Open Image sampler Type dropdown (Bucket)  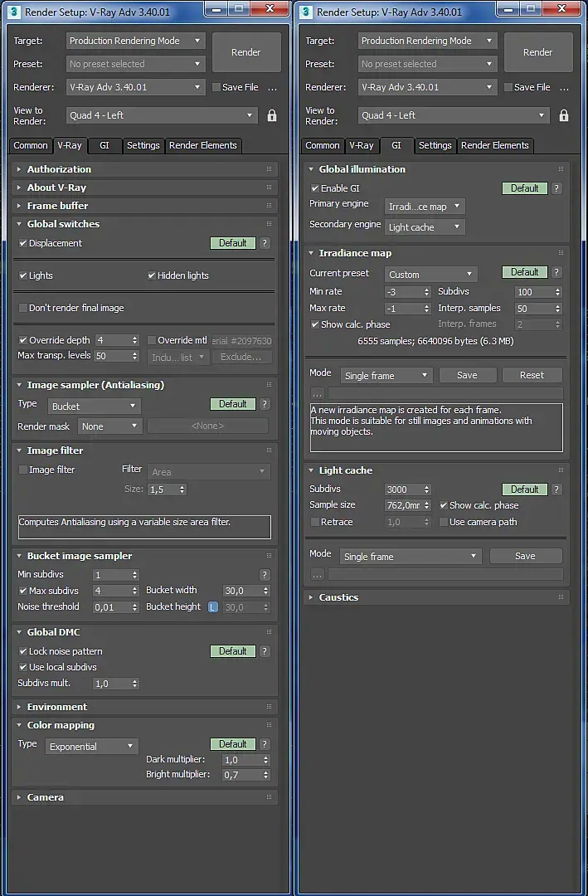point(95,407)
